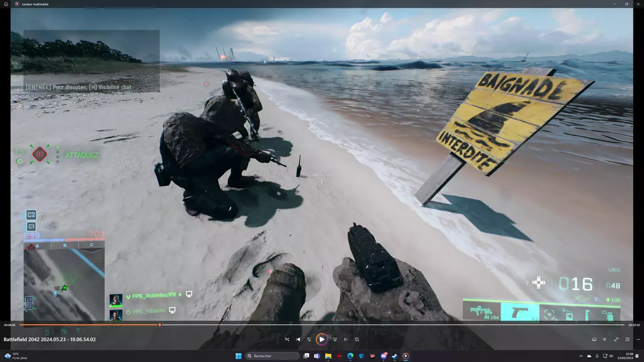Click the in-game minimap
Screen dimensions: 644x362
(x=64, y=285)
